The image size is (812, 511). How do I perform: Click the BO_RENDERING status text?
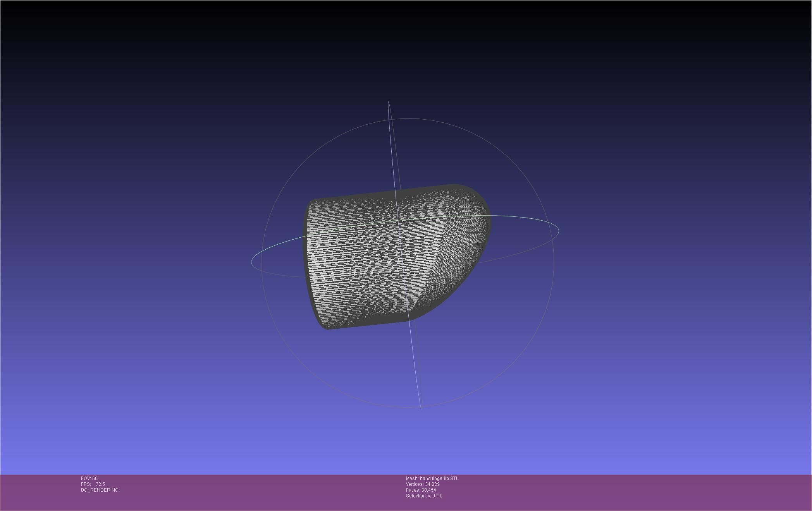pyautogui.click(x=100, y=490)
